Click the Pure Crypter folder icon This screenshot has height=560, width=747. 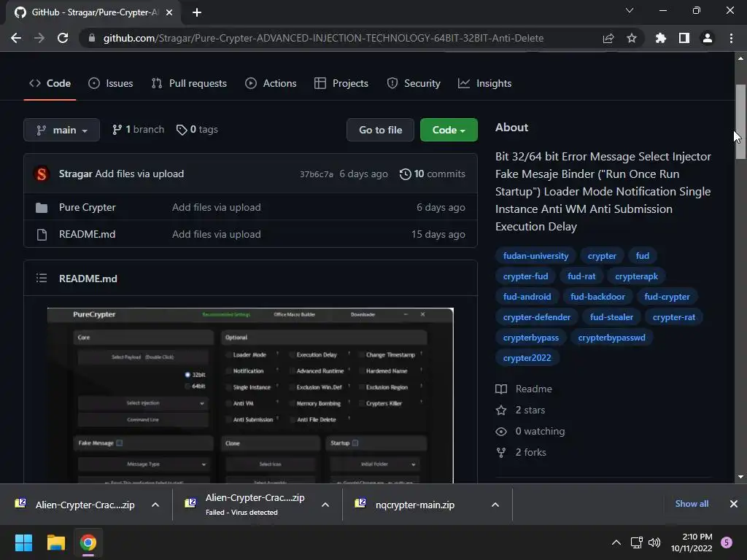(42, 208)
